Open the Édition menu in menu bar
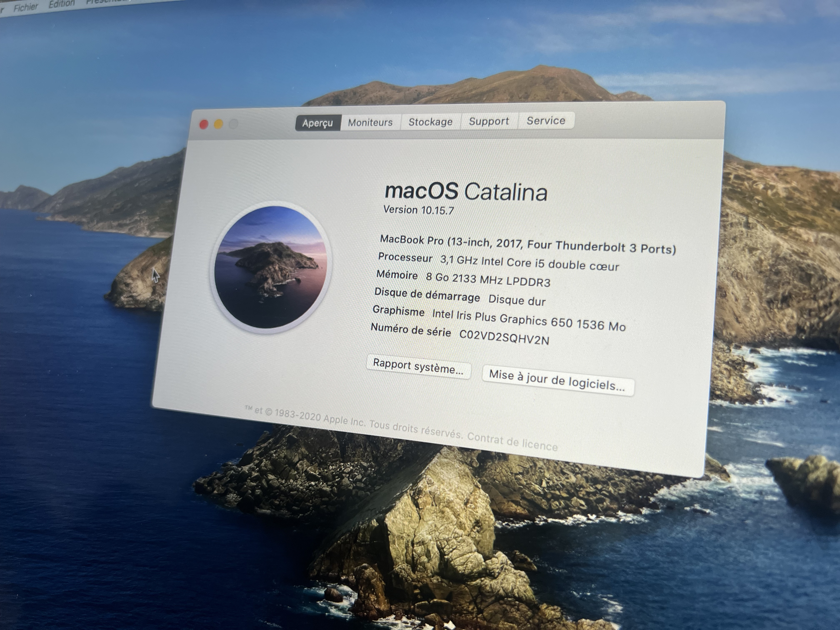 click(61, 4)
